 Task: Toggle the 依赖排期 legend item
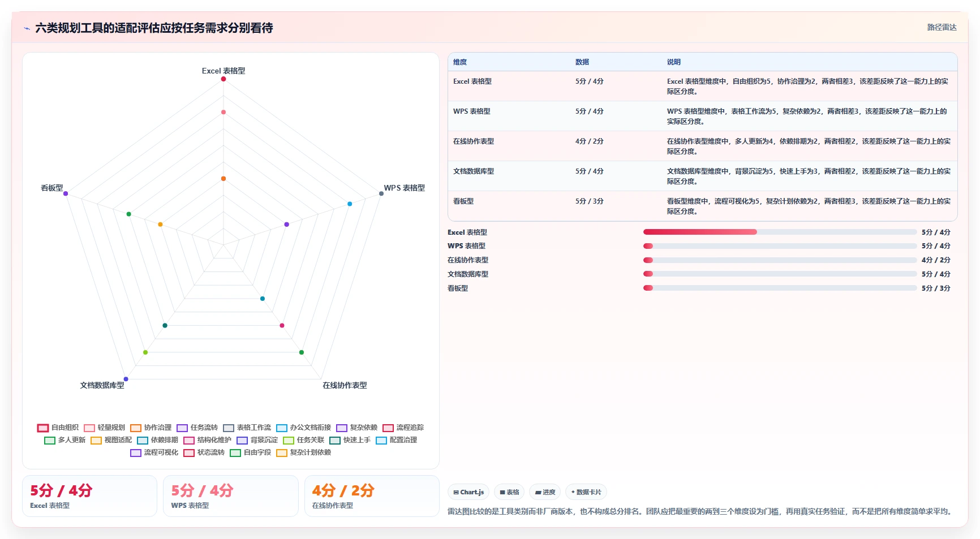tap(157, 440)
